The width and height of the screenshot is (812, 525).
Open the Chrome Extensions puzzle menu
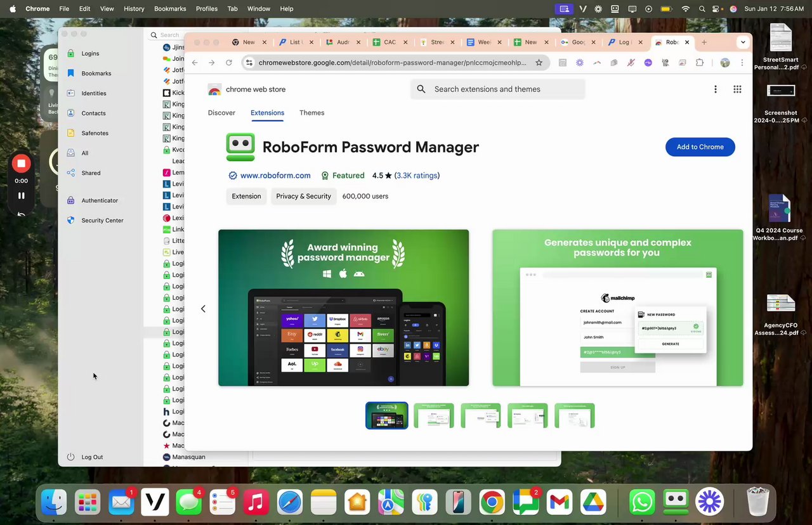click(700, 63)
